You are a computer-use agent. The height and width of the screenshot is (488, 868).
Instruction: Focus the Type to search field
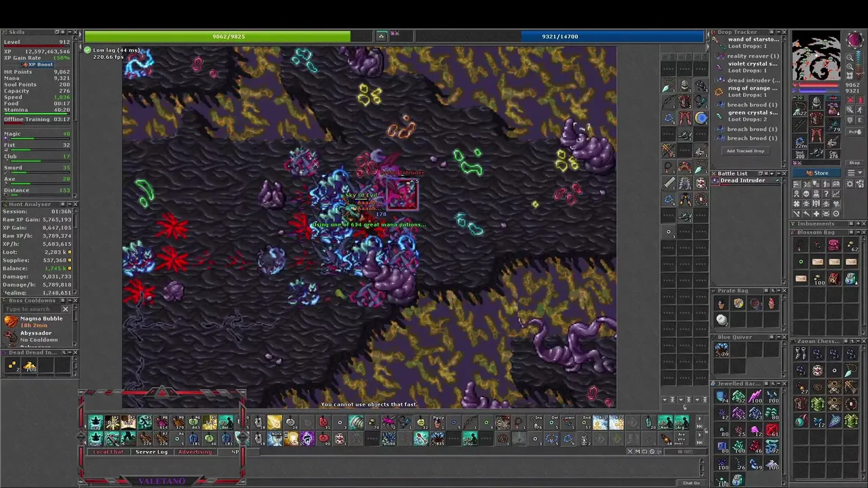tap(32, 309)
